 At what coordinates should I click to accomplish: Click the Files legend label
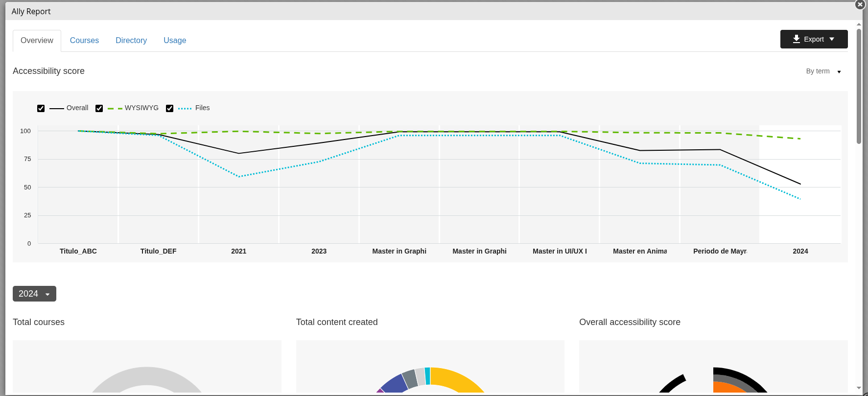(202, 108)
